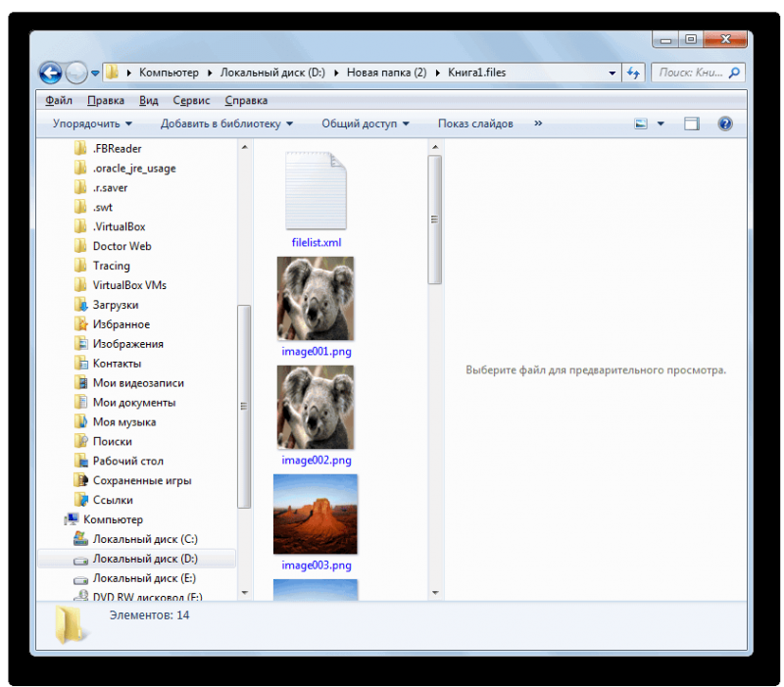Click the Изображения folder icon
Screen dimensions: 784x687
80,343
